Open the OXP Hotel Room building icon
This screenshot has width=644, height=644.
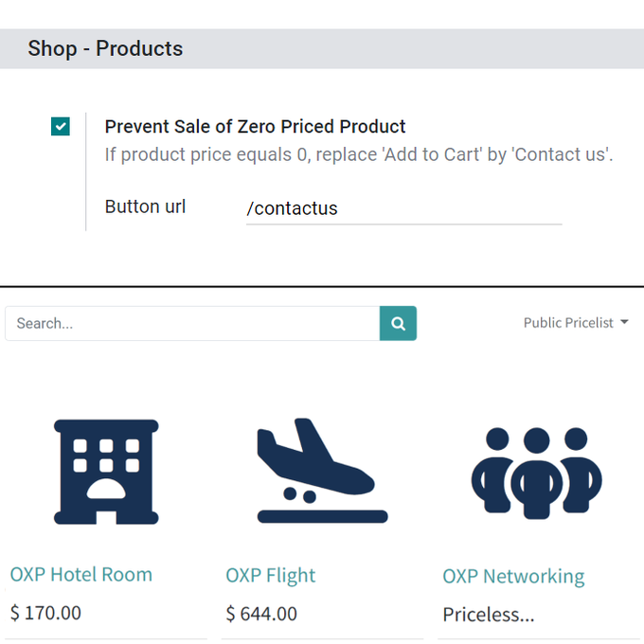click(106, 472)
